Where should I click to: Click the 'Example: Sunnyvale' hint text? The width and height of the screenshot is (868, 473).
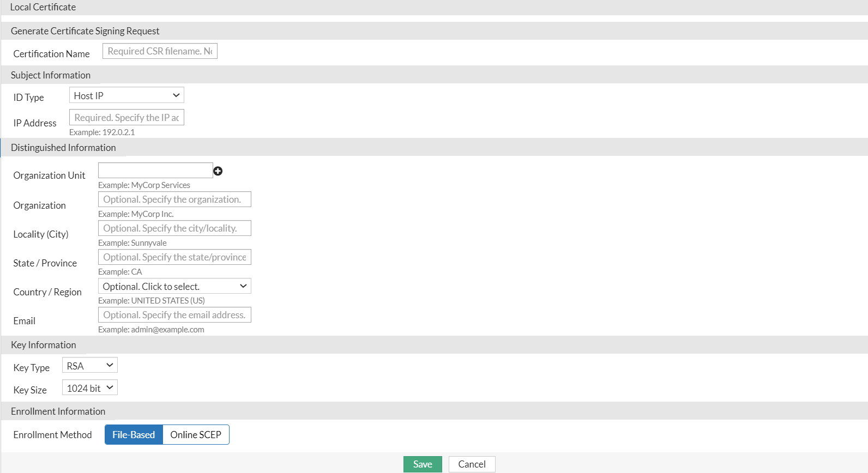[132, 243]
